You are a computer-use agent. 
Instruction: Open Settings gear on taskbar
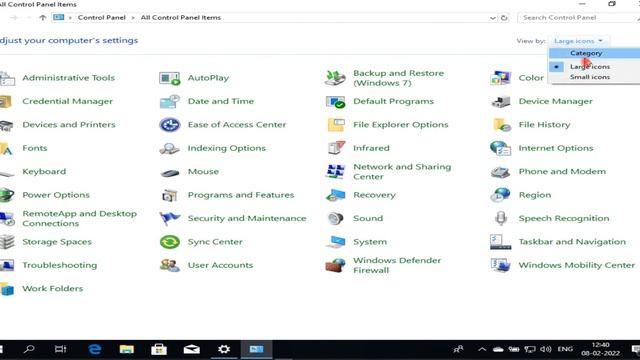(x=224, y=349)
